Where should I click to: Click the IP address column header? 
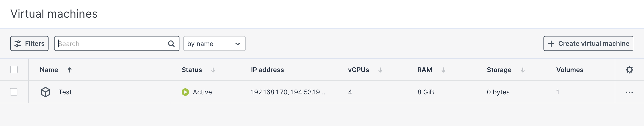[267, 70]
